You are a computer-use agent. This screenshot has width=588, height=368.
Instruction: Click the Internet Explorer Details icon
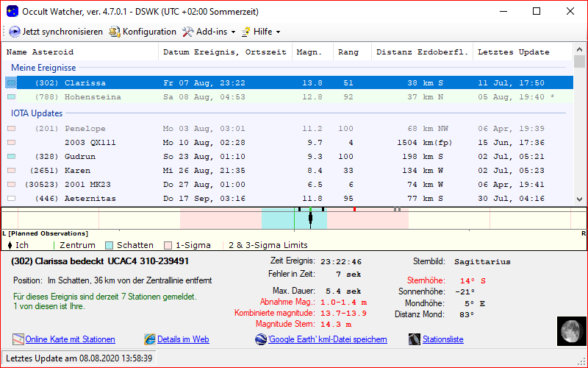[x=150, y=339]
